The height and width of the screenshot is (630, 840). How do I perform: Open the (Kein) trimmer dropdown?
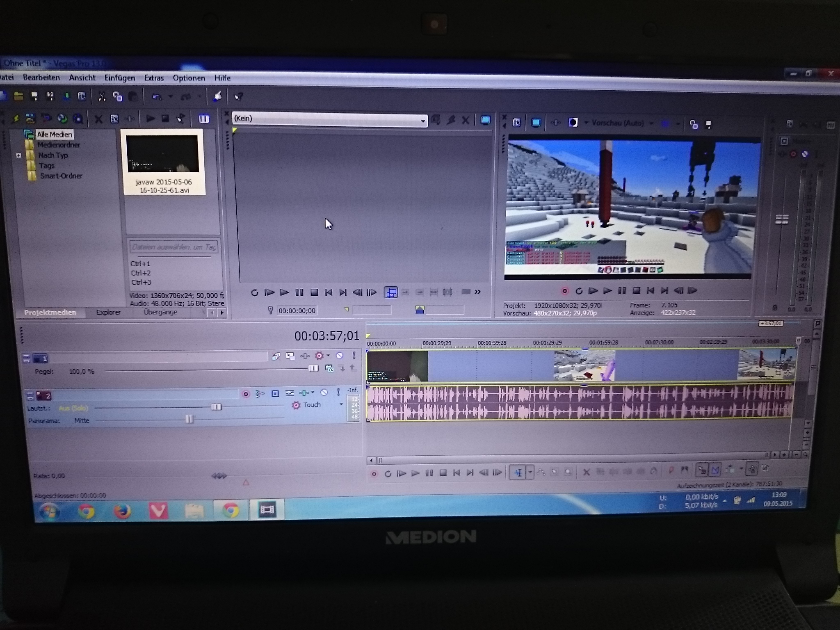point(423,121)
